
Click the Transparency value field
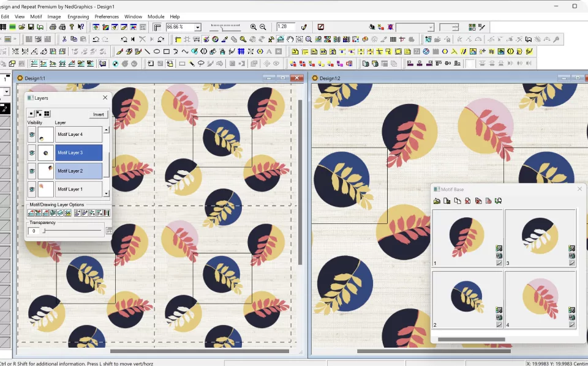coord(34,231)
